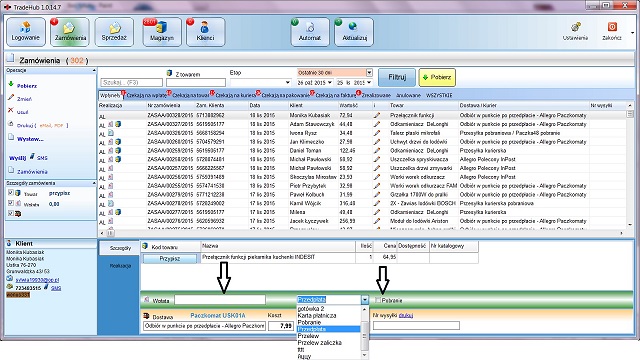Open the Magazyn toolbar module
Image resolution: width=640 pixels, height=360 pixels.
(x=162, y=32)
